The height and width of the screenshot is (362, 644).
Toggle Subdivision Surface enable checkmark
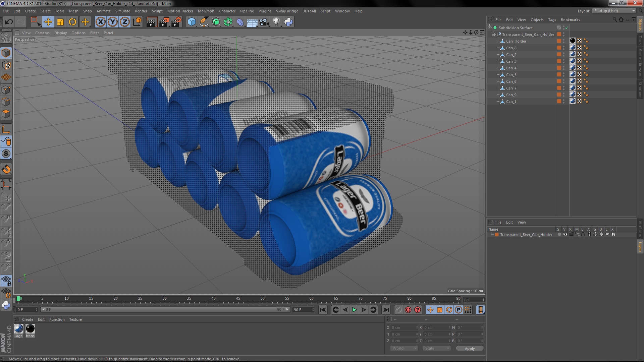[567, 28]
